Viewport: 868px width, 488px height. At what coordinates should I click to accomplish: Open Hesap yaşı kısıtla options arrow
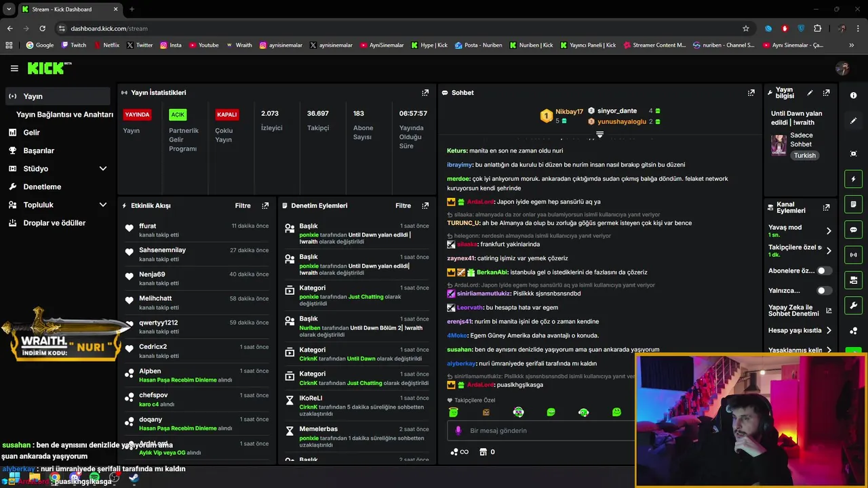[x=829, y=331]
